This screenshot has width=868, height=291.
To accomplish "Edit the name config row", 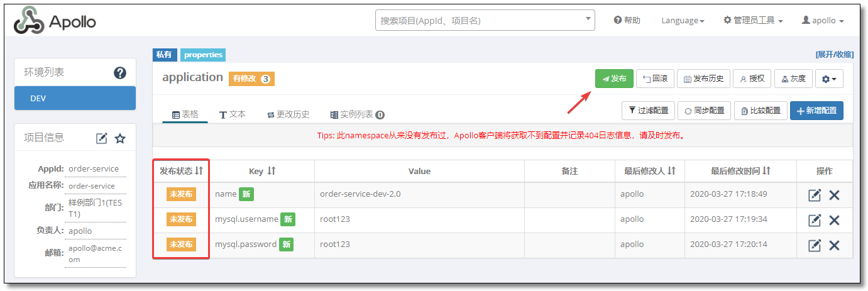I will [x=815, y=195].
